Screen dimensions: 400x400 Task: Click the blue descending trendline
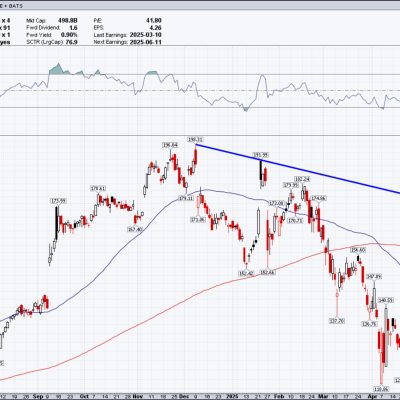point(298,169)
